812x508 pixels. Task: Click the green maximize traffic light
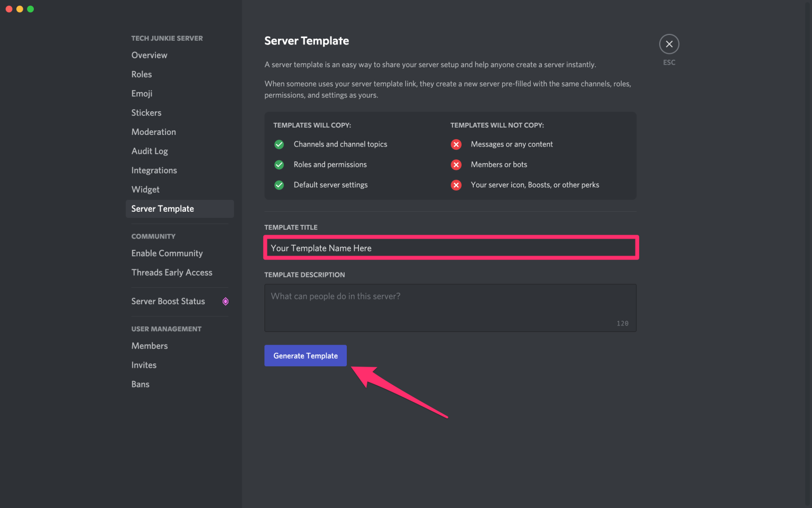30,8
